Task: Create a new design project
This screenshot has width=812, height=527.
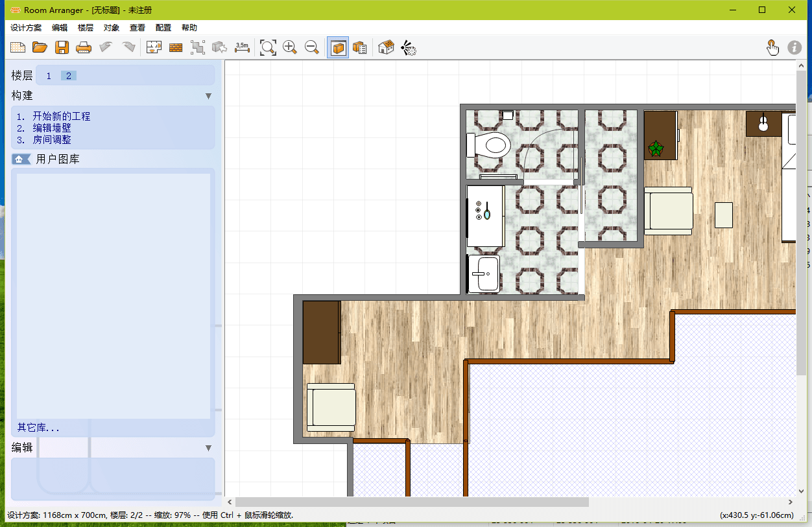Action: coord(18,47)
